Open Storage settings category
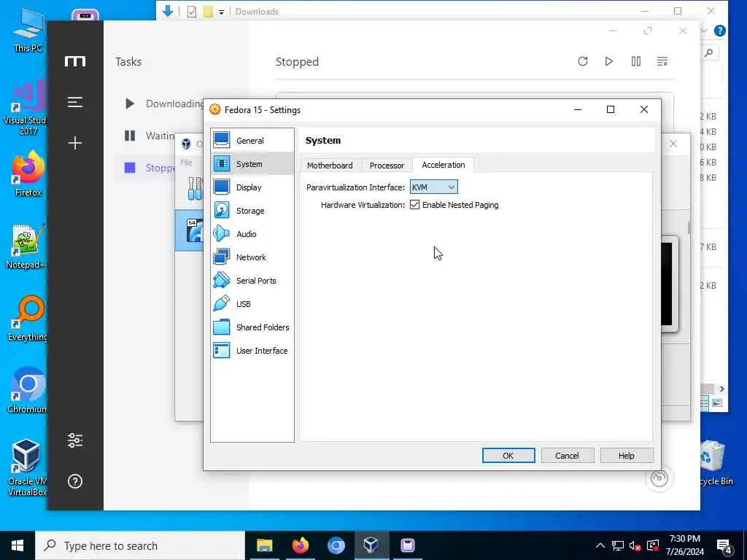This screenshot has width=747, height=560. point(252,211)
